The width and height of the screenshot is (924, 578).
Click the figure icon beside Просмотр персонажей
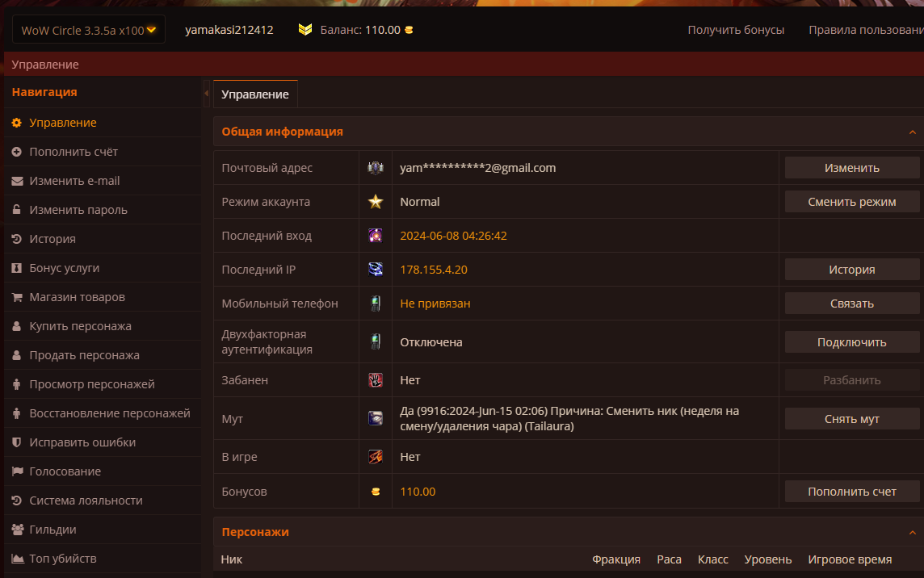[16, 384]
